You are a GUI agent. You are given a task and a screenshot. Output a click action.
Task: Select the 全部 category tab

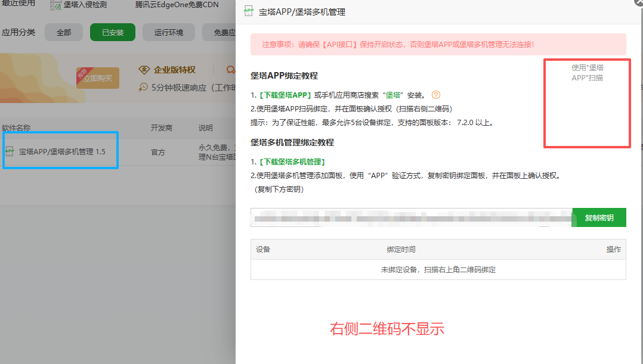[x=64, y=32]
